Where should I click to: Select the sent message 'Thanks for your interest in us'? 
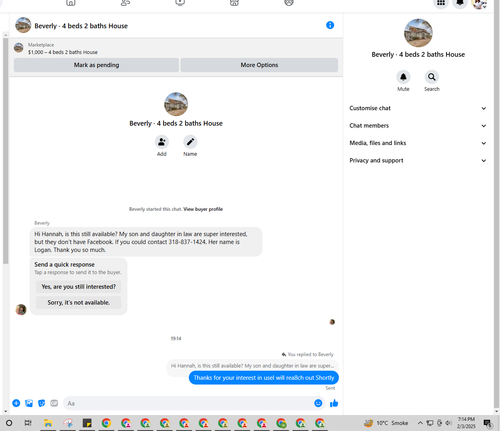pyautogui.click(x=264, y=378)
